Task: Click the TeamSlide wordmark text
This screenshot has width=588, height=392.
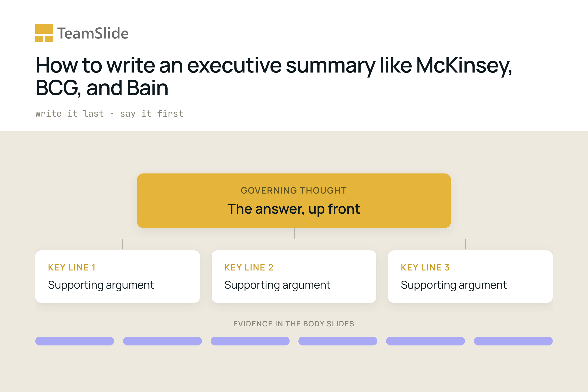Action: pos(93,33)
